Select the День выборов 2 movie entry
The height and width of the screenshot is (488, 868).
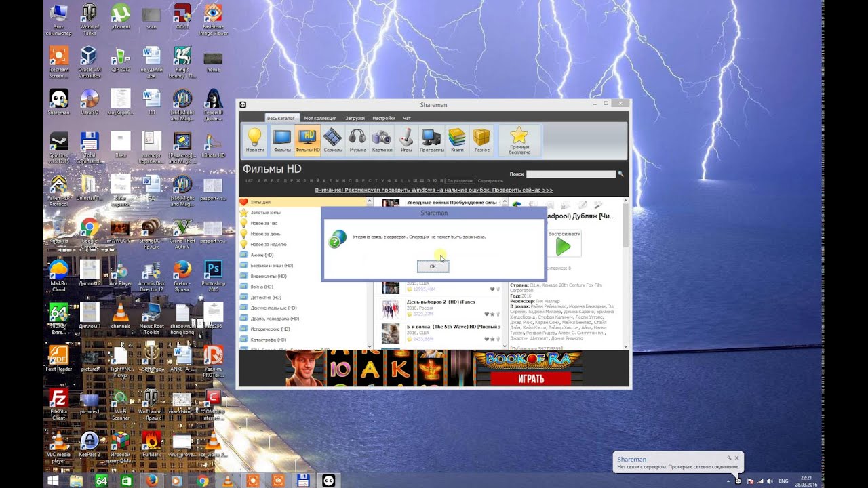[x=438, y=308]
